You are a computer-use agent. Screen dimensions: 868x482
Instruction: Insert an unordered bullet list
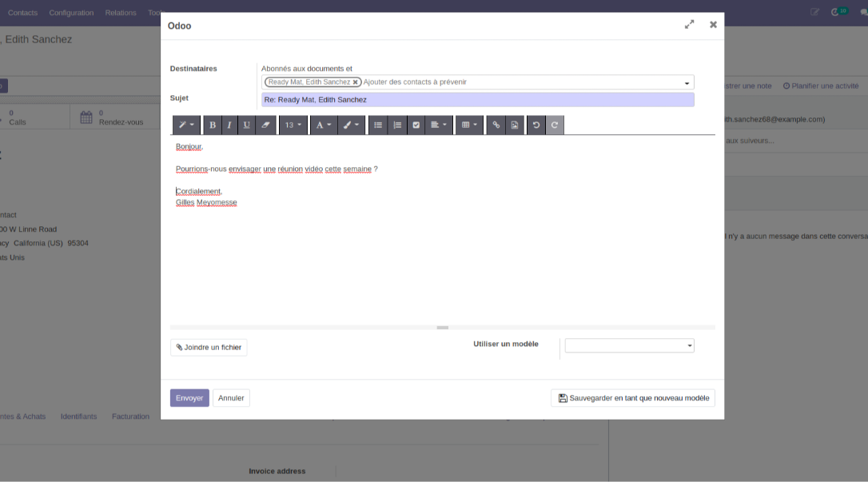click(378, 125)
